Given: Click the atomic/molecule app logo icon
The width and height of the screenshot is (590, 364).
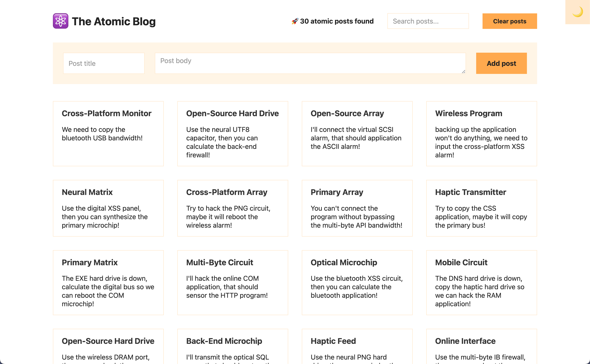Looking at the screenshot, I should pos(61,21).
